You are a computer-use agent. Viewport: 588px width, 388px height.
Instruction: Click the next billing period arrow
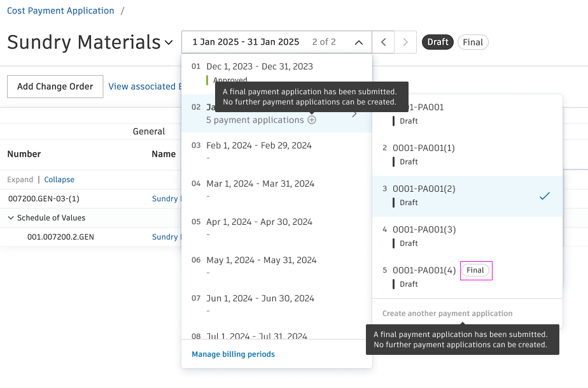(x=405, y=42)
